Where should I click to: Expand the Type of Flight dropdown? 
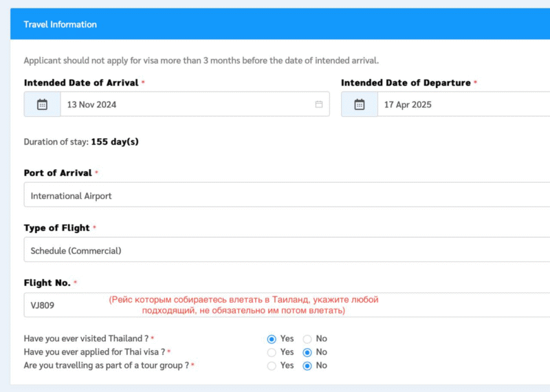click(275, 250)
